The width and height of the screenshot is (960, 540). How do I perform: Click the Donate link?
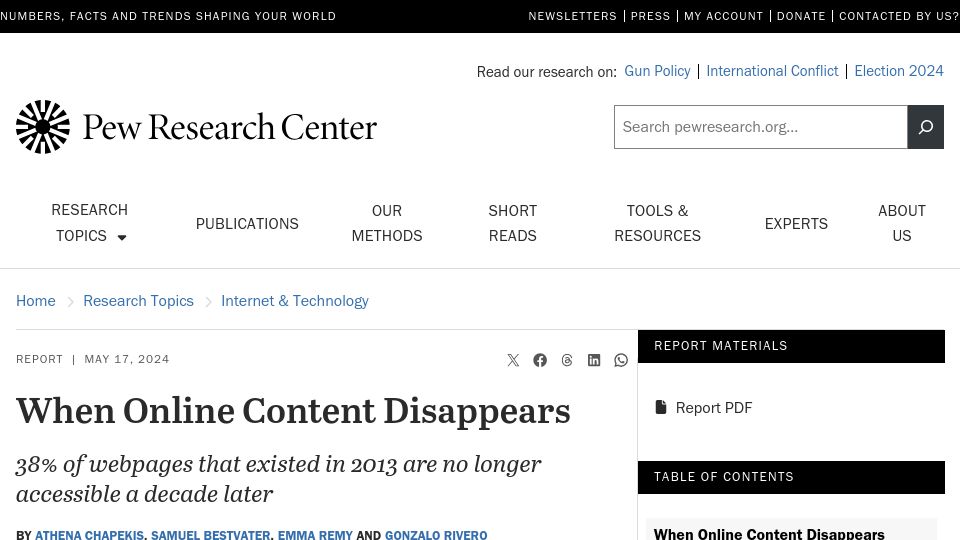coord(801,16)
